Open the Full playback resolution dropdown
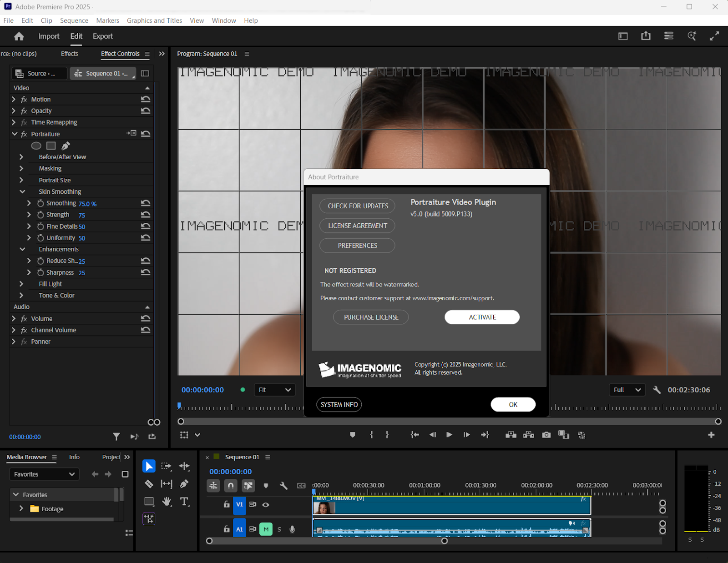 tap(627, 390)
